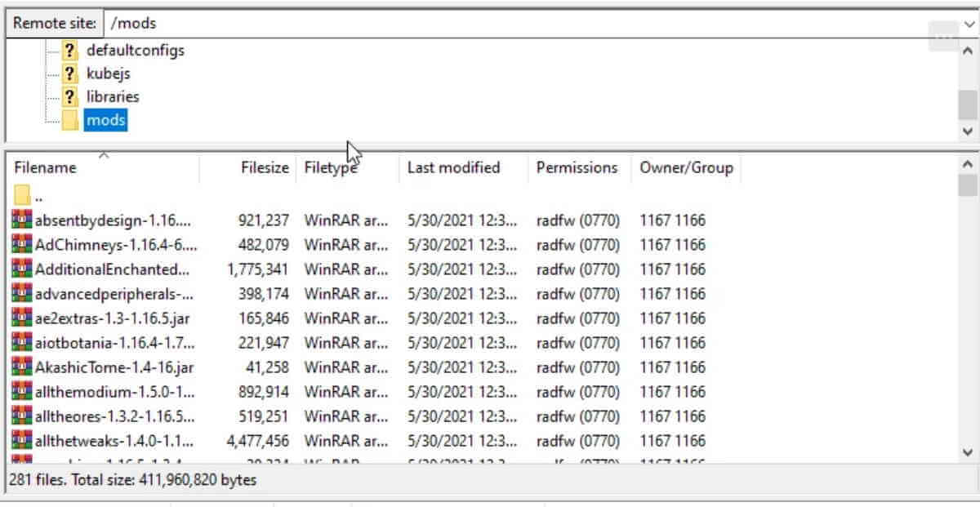Click the owner/group '1167 1166' in alltheores row
This screenshot has height=507, width=980.
[672, 416]
